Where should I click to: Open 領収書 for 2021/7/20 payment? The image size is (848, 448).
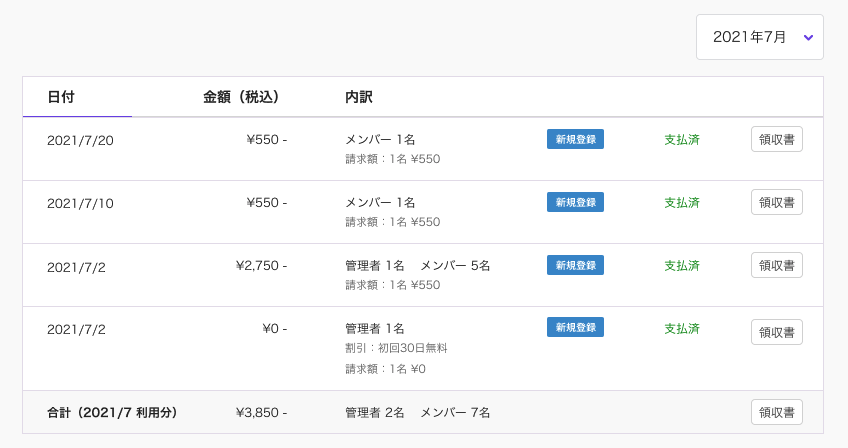tap(777, 139)
